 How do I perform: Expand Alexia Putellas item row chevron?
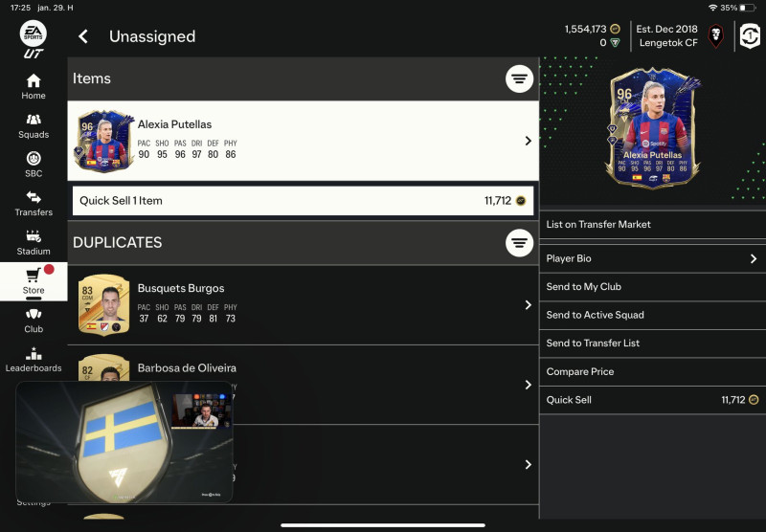pos(528,141)
